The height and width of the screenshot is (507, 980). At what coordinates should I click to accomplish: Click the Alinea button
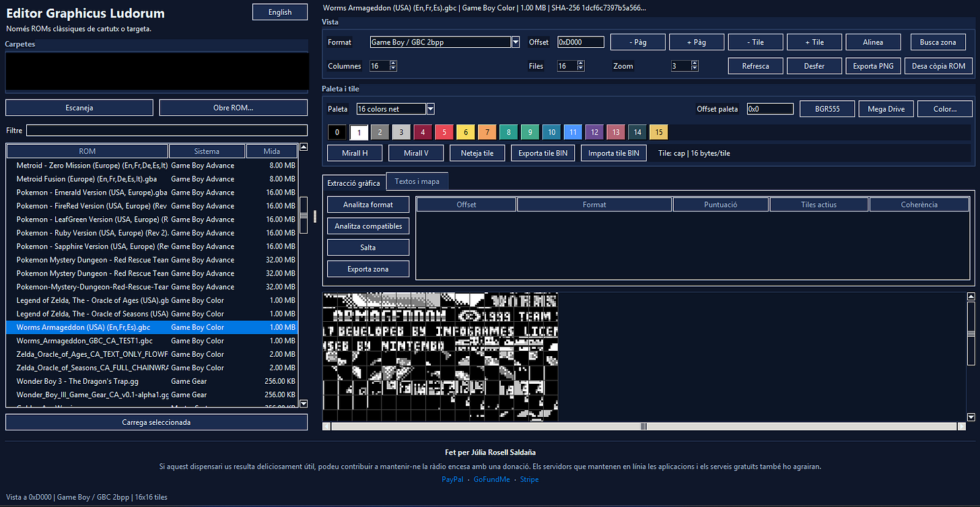(x=873, y=42)
